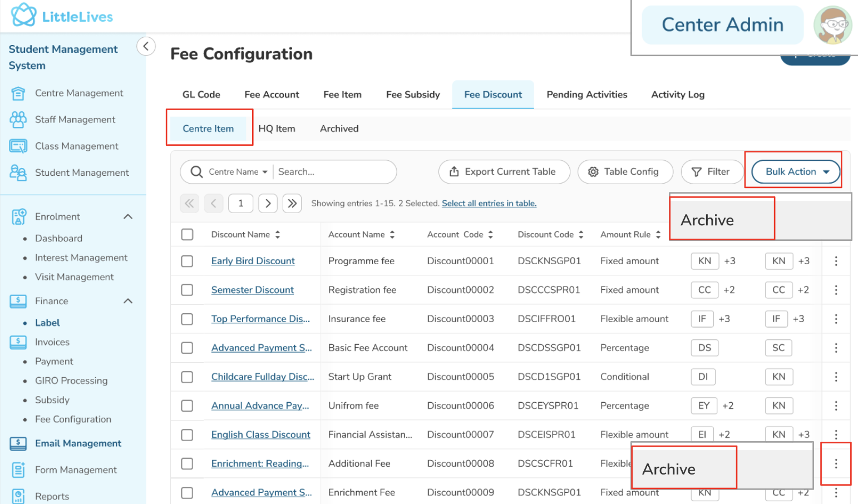The height and width of the screenshot is (504, 858).
Task: Click Select all entries in table link
Action: [x=489, y=204]
